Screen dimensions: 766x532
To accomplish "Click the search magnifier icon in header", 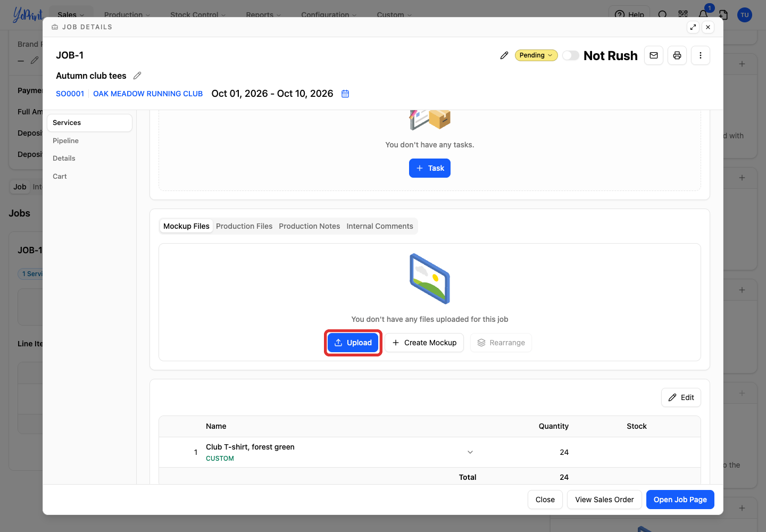I will (x=662, y=14).
